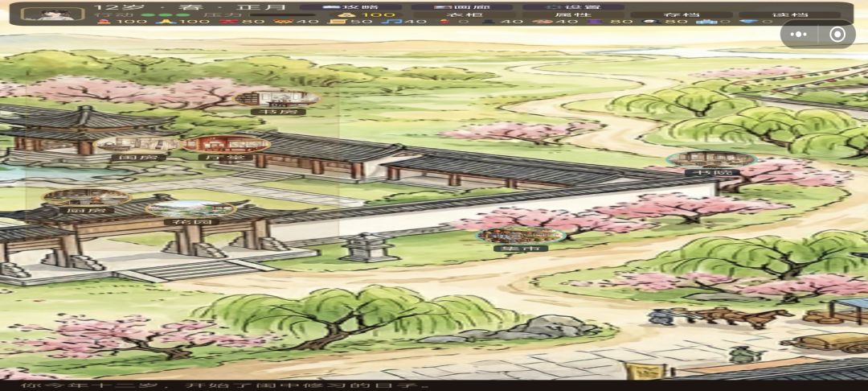Screen dimensions: 868x391
Task: Travel to the 书院 academy location bubble
Action: click(712, 159)
